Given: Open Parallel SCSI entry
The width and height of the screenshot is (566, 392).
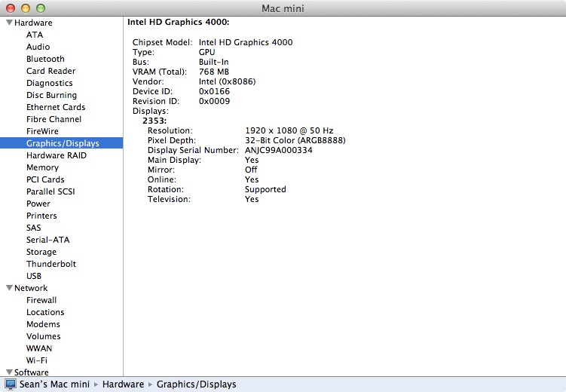Looking at the screenshot, I should point(50,191).
